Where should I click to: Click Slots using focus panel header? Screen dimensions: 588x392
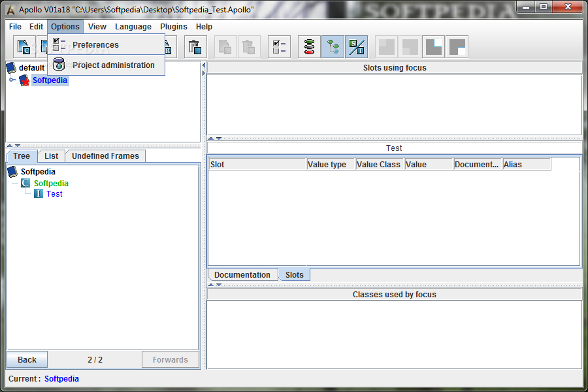(395, 68)
